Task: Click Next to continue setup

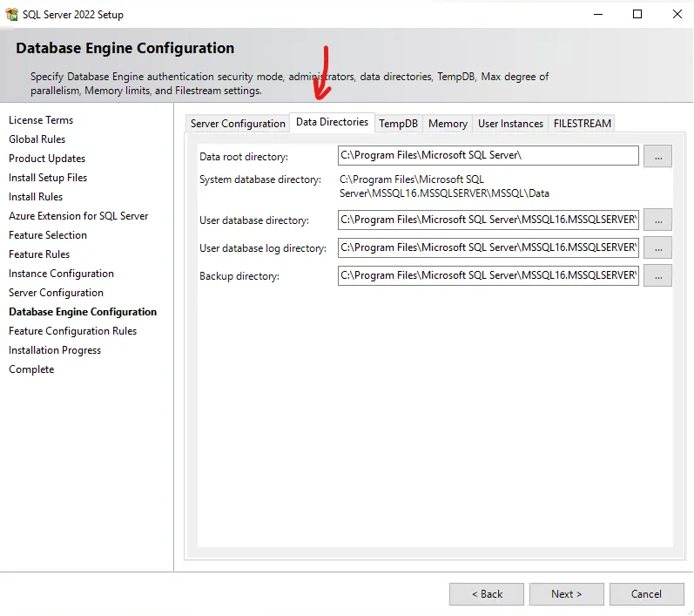Action: pos(567,594)
